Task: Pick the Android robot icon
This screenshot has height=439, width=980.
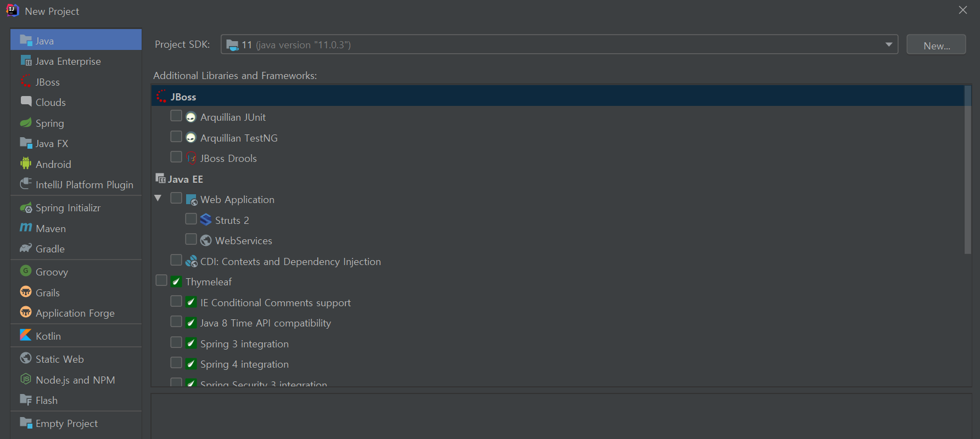Action: 26,164
